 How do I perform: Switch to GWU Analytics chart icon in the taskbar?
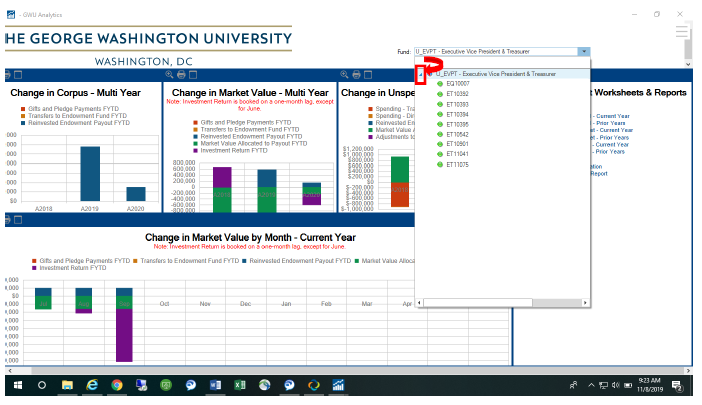(x=338, y=385)
